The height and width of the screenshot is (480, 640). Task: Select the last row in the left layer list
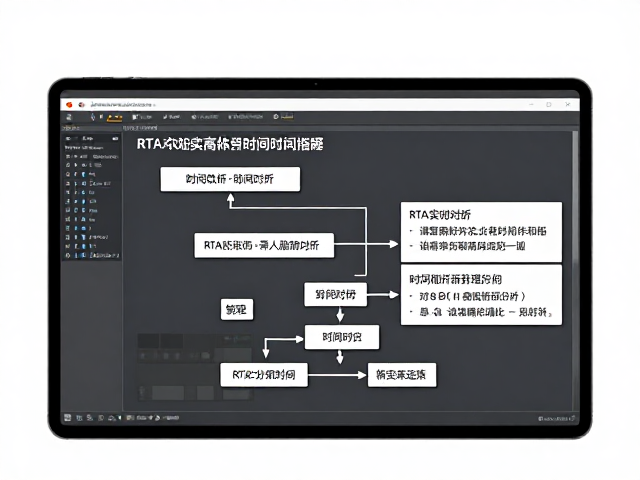tap(92, 256)
